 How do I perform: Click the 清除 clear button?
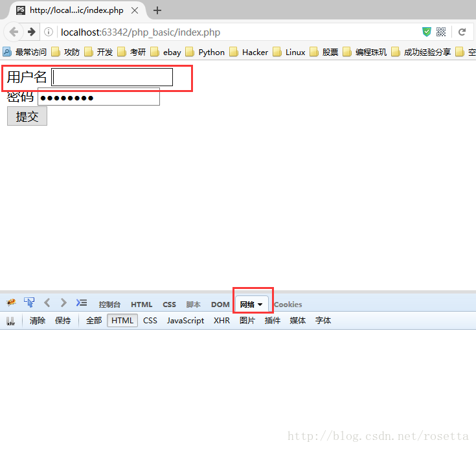(x=38, y=320)
